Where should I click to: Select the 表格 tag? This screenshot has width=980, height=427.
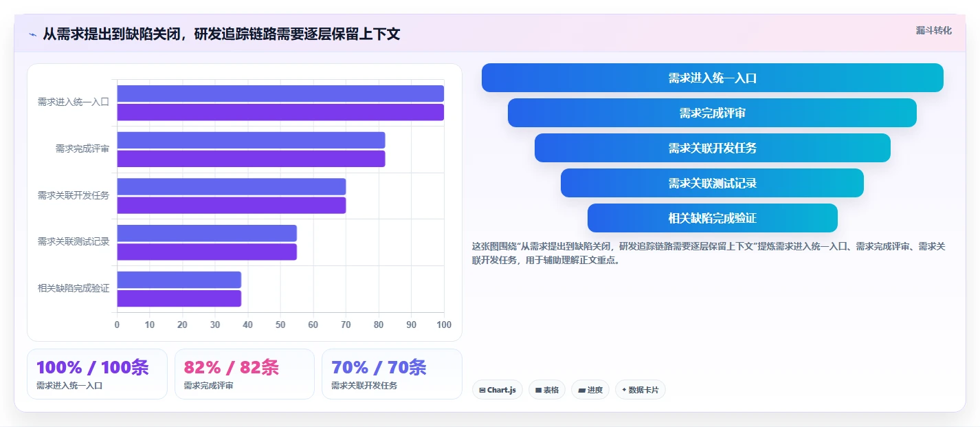[x=547, y=390]
